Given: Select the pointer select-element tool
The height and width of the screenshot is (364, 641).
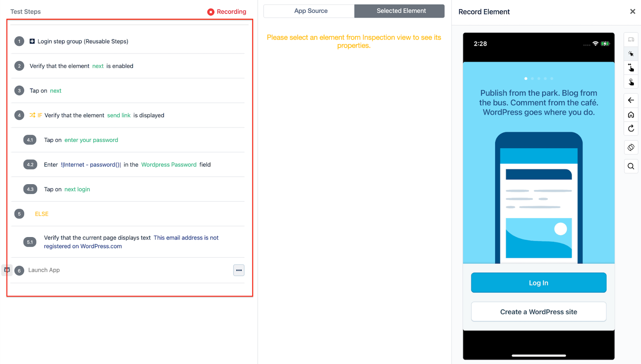Looking at the screenshot, I should (x=631, y=54).
